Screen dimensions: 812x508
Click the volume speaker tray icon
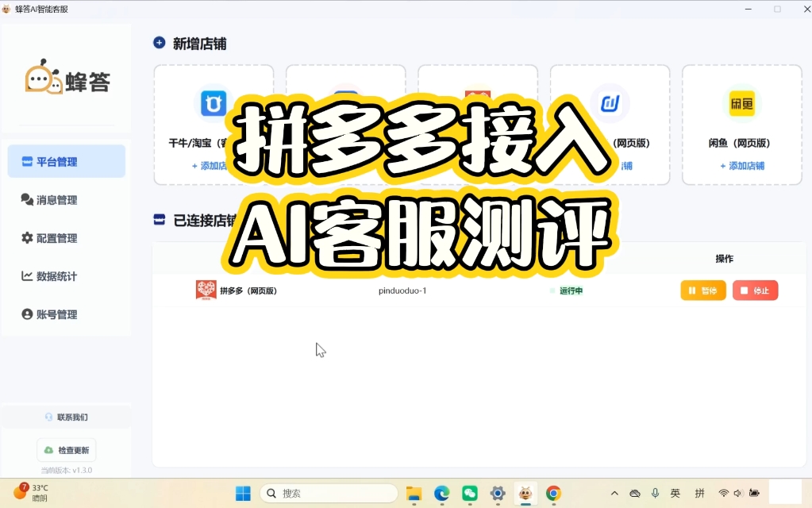coord(738,493)
